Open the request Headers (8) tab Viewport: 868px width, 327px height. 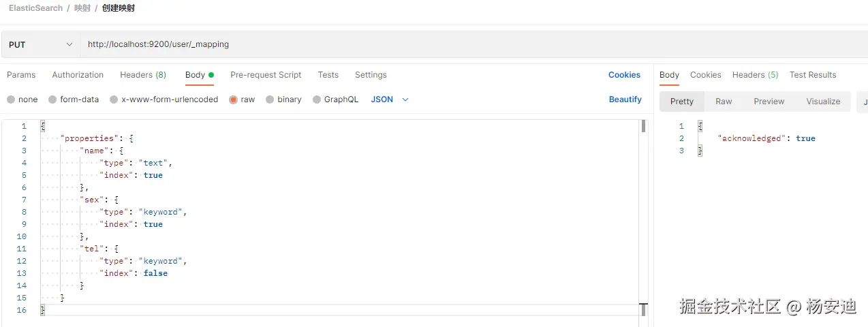pyautogui.click(x=143, y=75)
